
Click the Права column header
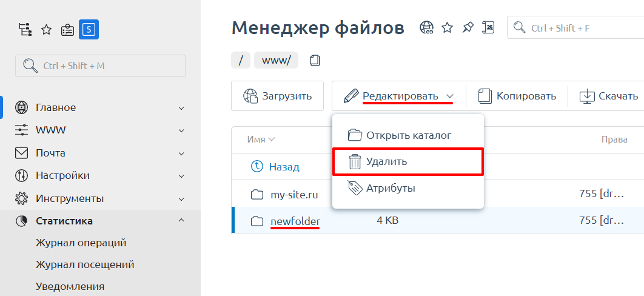(614, 140)
